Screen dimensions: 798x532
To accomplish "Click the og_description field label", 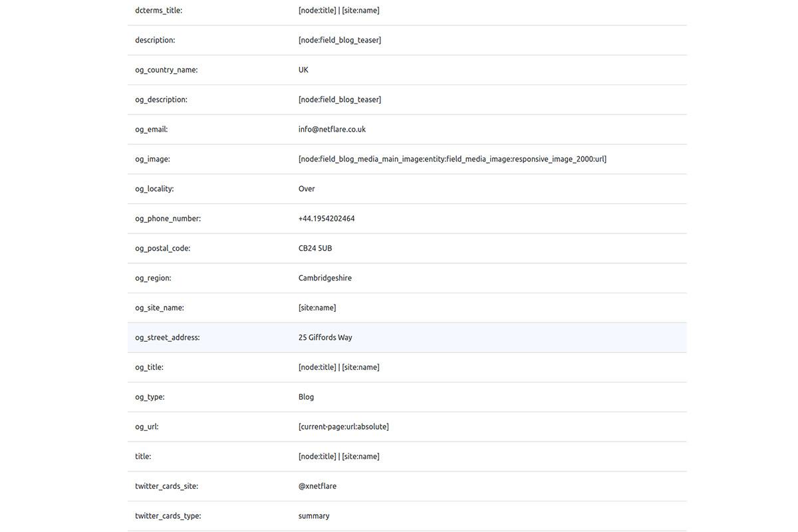I will (161, 100).
